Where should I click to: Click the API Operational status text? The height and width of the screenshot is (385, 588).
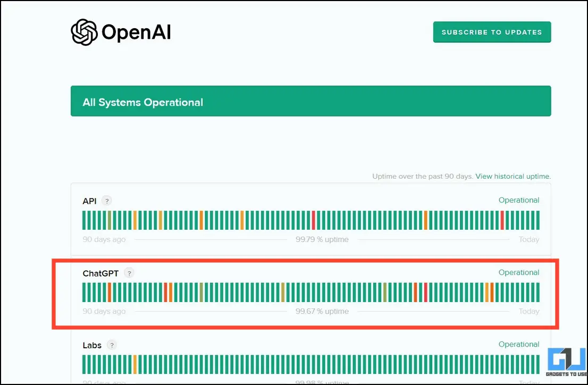pos(519,200)
